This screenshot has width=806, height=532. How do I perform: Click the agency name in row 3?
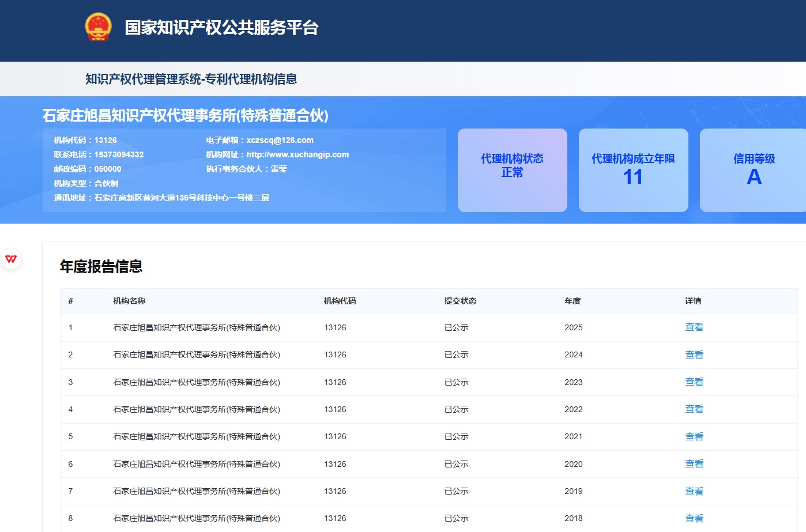(x=197, y=382)
